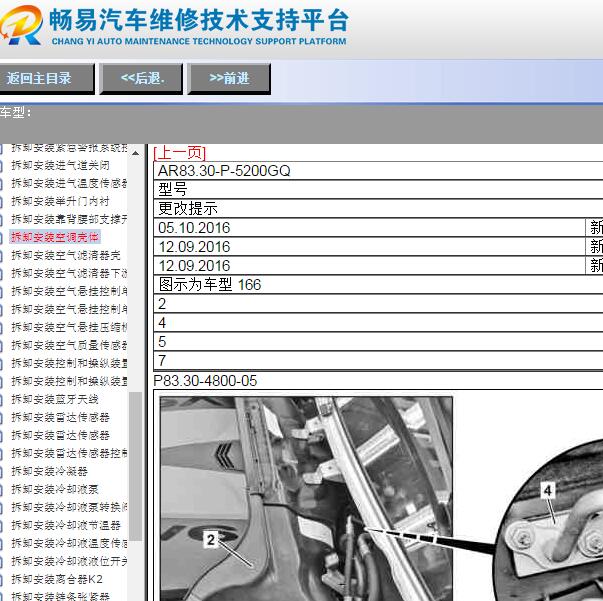
Task: Select 拆卸安装空气质量传感器 entry
Action: coord(69,345)
